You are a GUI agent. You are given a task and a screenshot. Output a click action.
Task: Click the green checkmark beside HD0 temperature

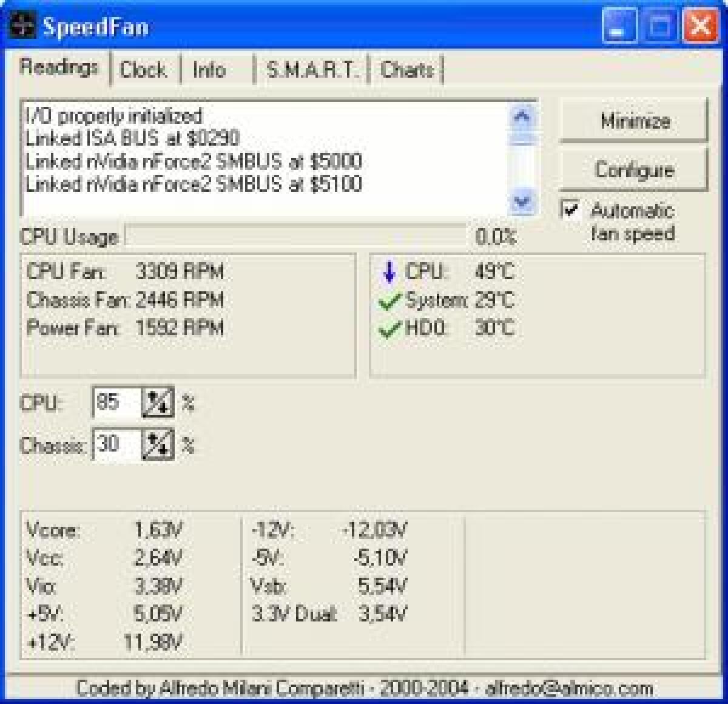pos(389,329)
